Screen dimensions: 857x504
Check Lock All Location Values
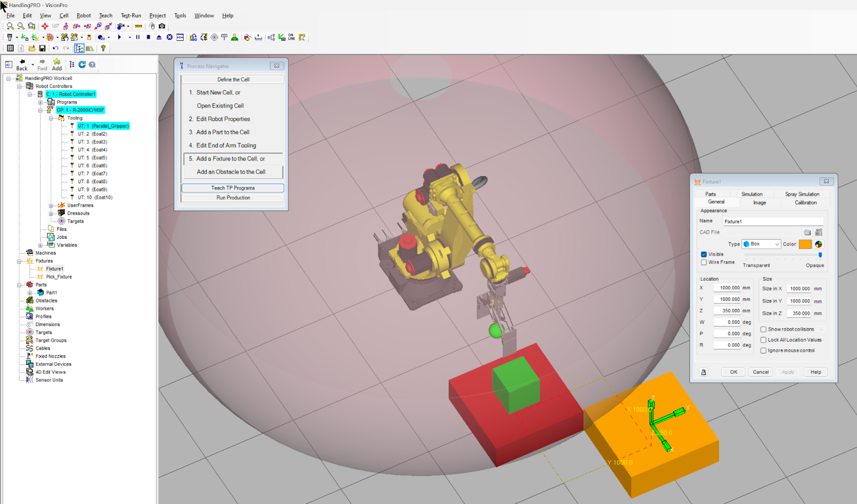tap(763, 340)
